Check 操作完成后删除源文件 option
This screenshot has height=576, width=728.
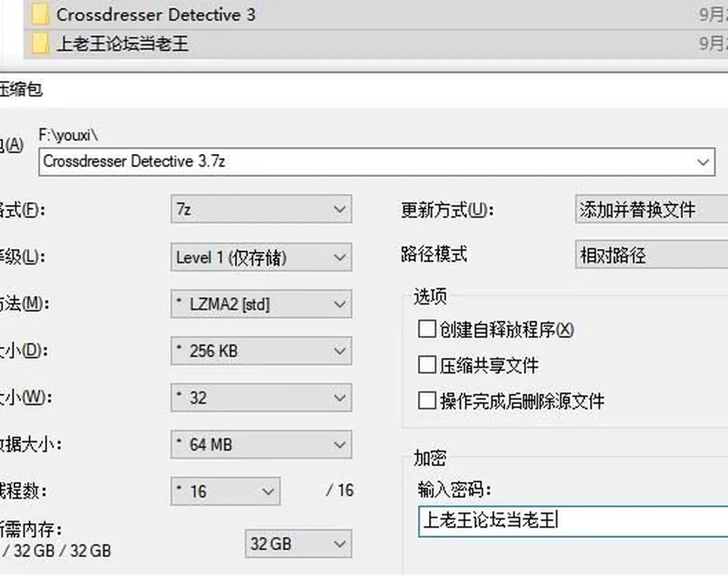pyautogui.click(x=427, y=401)
